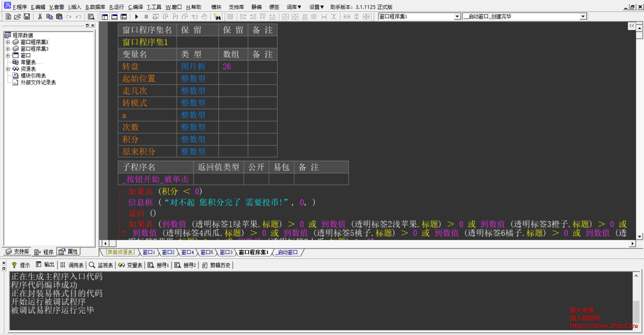Switch to the 支持库 panel tab
The width and height of the screenshot is (644, 335).
[x=17, y=252]
